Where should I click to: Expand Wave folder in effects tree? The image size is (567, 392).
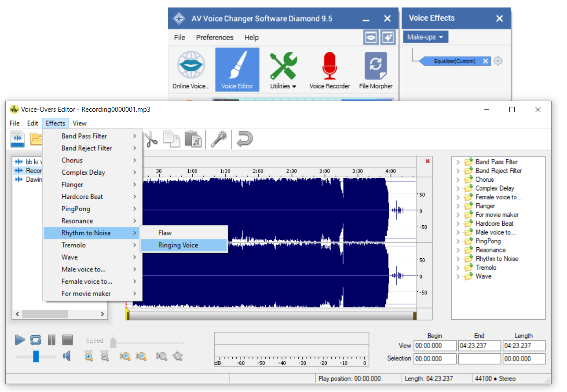tap(458, 276)
